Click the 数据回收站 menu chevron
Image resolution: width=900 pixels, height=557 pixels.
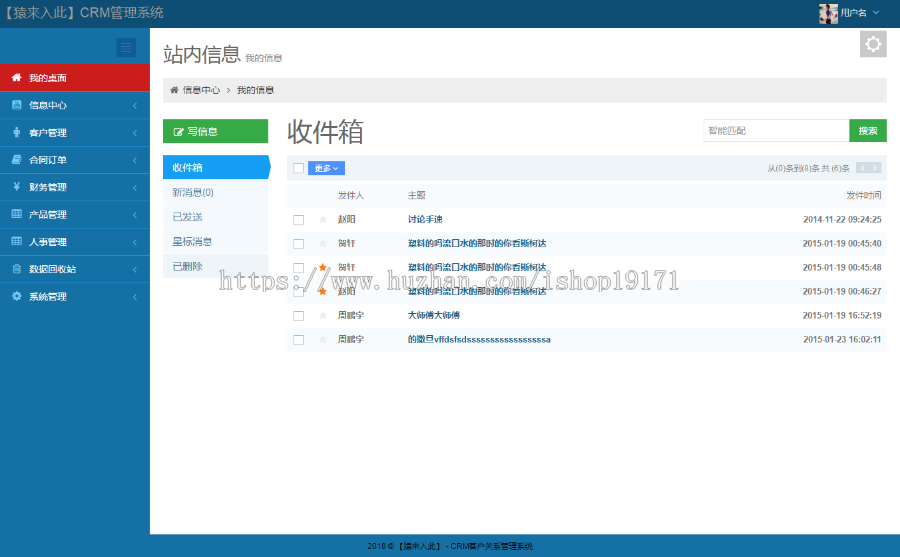click(135, 270)
